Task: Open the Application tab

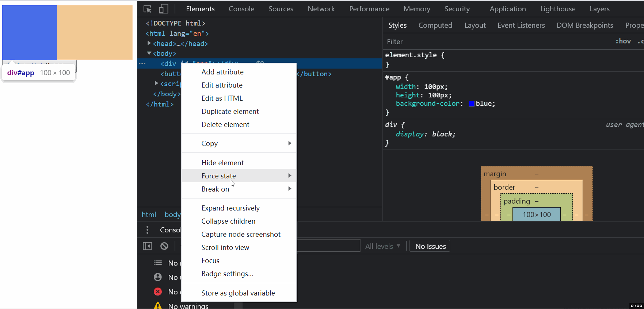Action: click(x=508, y=9)
